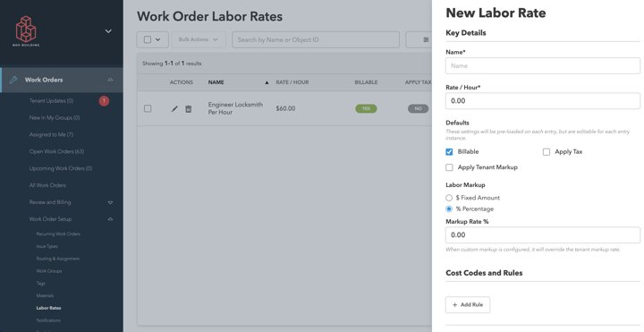Open the select-all dropdown arrow
Image resolution: width=644 pixels, height=332 pixels.
158,39
